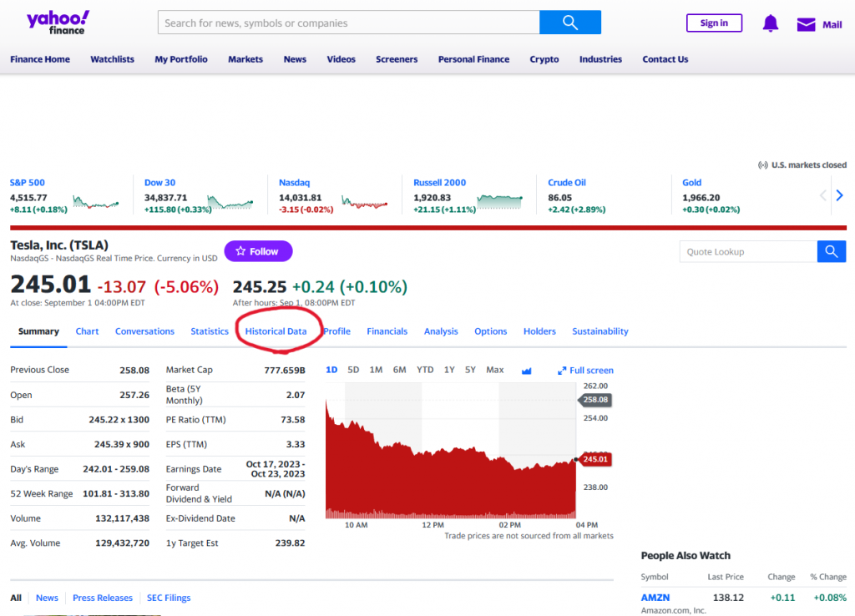Image resolution: width=855 pixels, height=616 pixels.
Task: Click the Sign in button
Action: (x=714, y=23)
